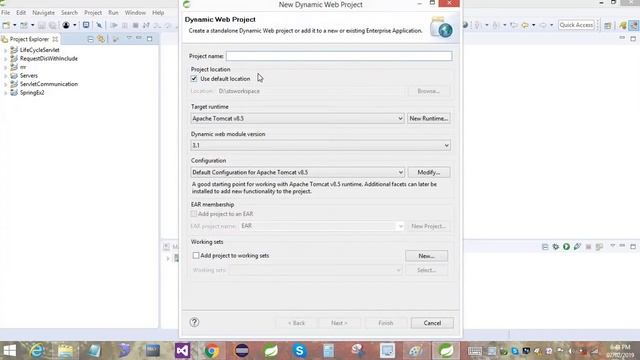Open Eclipse from the taskbar

pos(242,350)
